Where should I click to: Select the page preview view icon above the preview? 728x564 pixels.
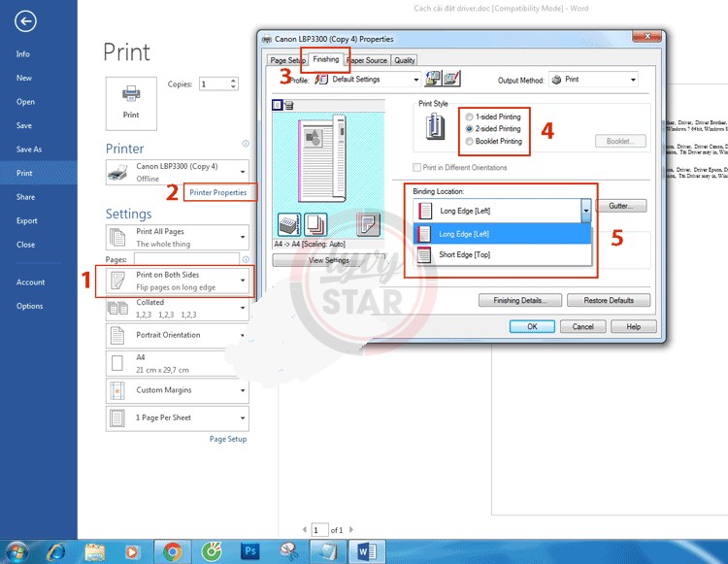tap(278, 105)
